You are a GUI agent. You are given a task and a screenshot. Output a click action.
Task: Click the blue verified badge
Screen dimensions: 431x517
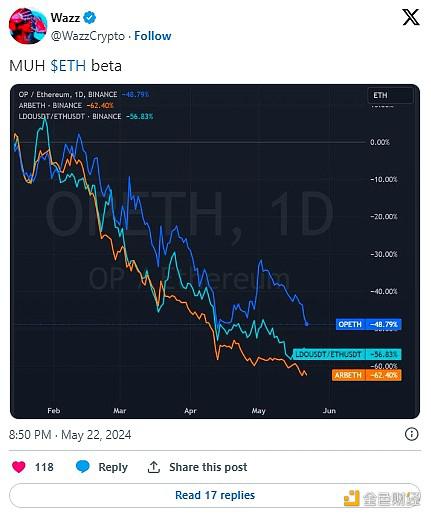[x=89, y=17]
